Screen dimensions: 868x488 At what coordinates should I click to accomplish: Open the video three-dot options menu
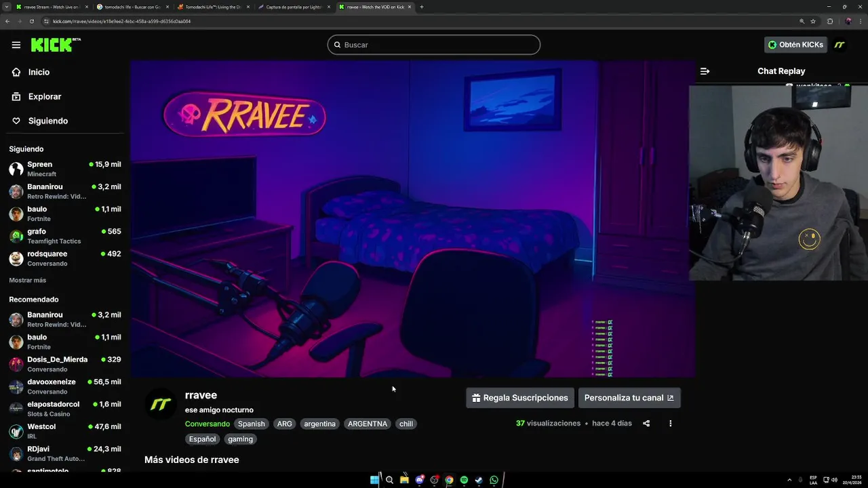click(670, 424)
